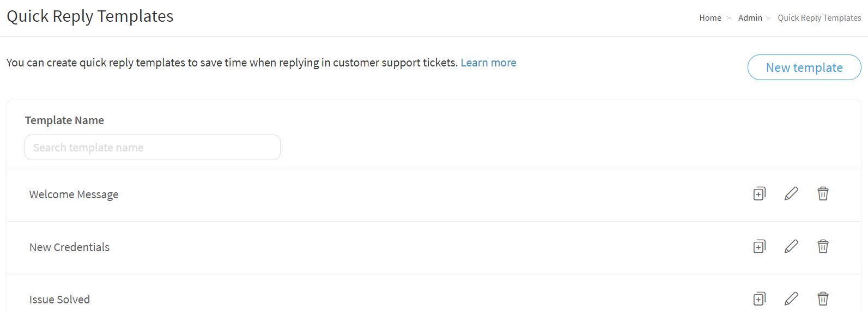
Task: Go to Home in breadcrumb
Action: coord(710,18)
